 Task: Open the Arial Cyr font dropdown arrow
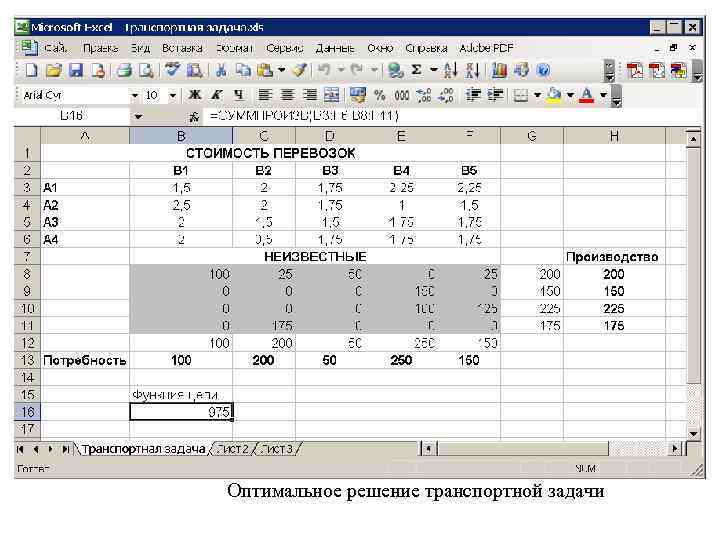(135, 96)
